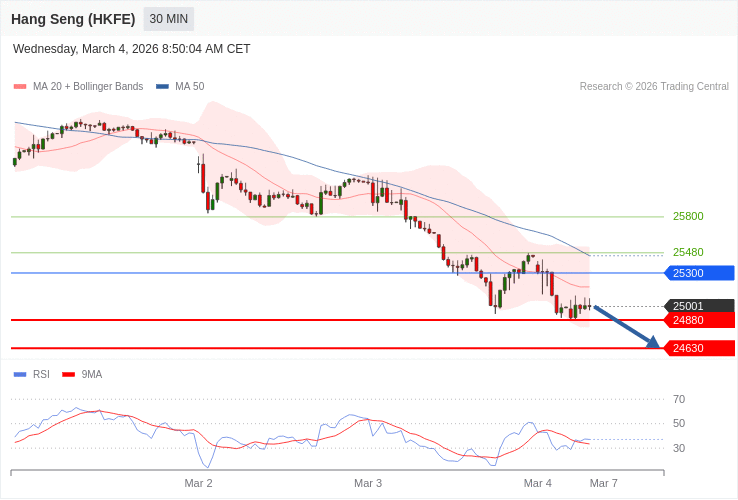Click the MA 50 legend label
This screenshot has width=738, height=500.
tap(189, 87)
